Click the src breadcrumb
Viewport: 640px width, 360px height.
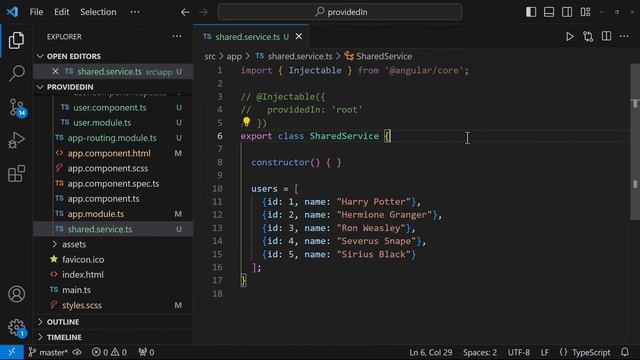click(210, 56)
